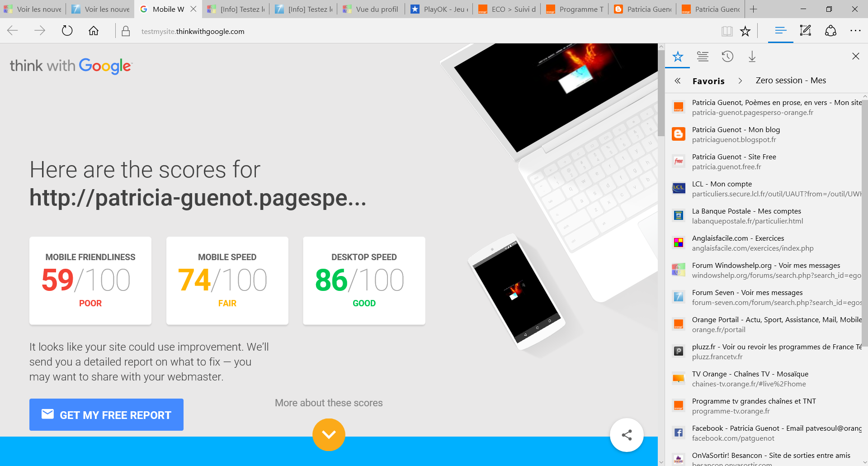Open the More actions ellipsis menu
This screenshot has height=466, width=868.
855,31
